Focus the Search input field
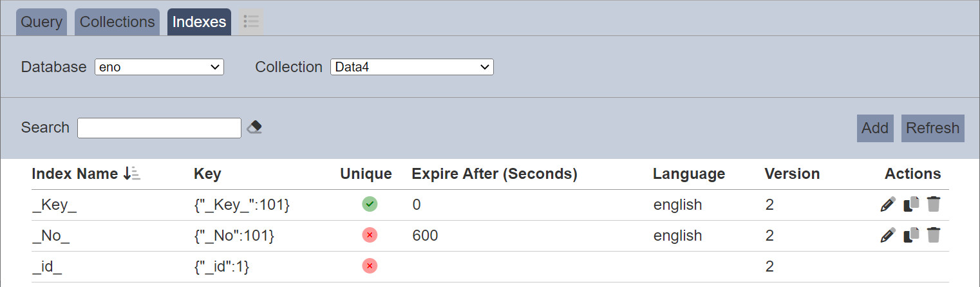 pos(159,127)
